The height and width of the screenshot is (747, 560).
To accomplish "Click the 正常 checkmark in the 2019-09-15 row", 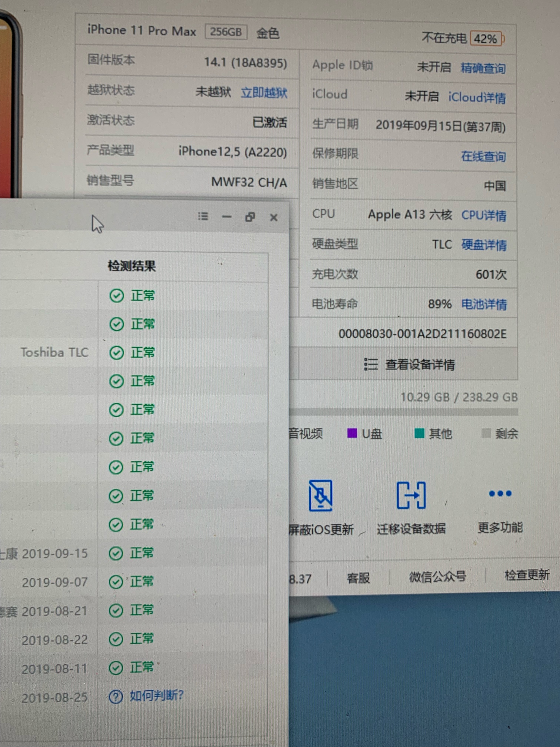I will click(116, 554).
